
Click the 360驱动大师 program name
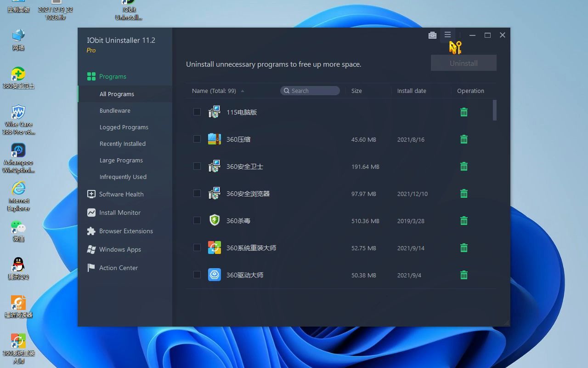[245, 275]
